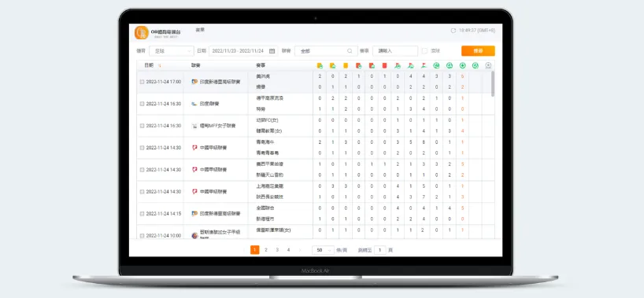Image resolution: width=644 pixels, height=298 pixels.
Task: Click 緬甸MFF女子聯賽 league name
Action: coord(217,126)
